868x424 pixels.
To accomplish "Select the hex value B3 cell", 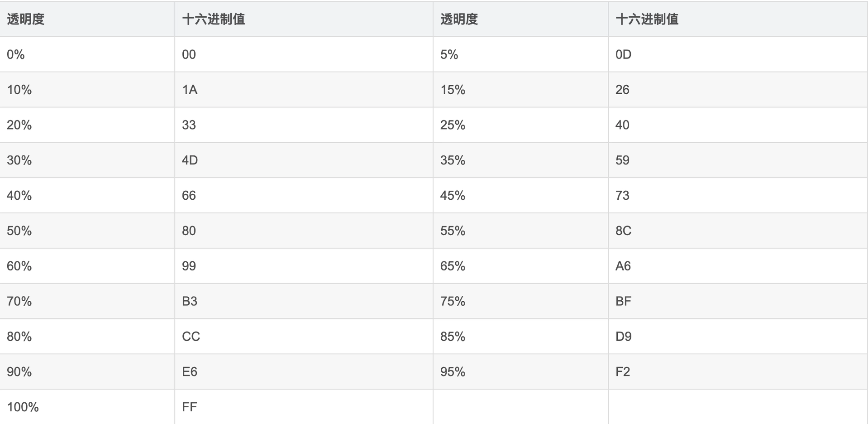I will 190,301.
